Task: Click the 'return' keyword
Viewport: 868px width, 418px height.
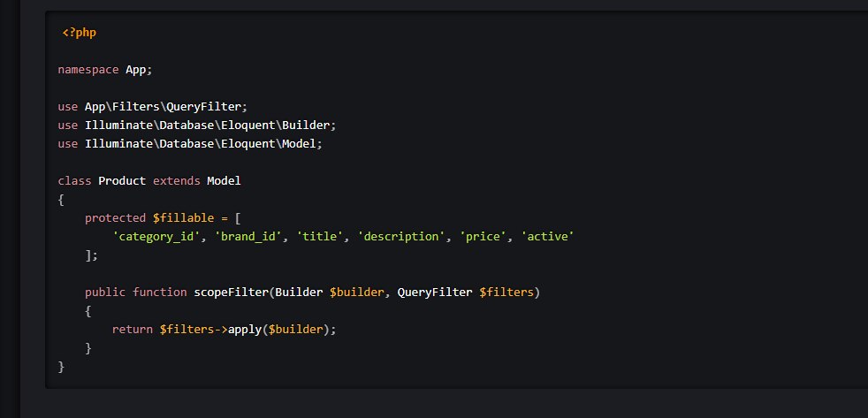Action: click(x=133, y=330)
